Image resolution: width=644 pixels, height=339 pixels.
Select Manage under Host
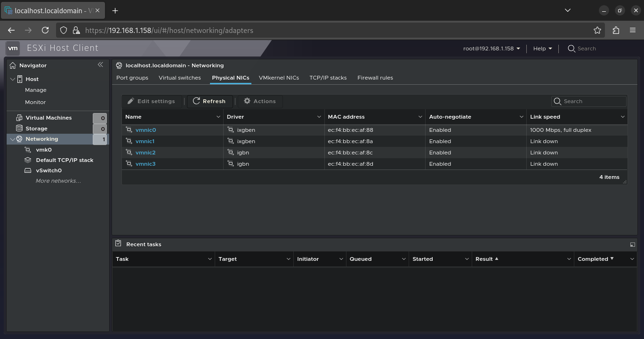(x=36, y=90)
